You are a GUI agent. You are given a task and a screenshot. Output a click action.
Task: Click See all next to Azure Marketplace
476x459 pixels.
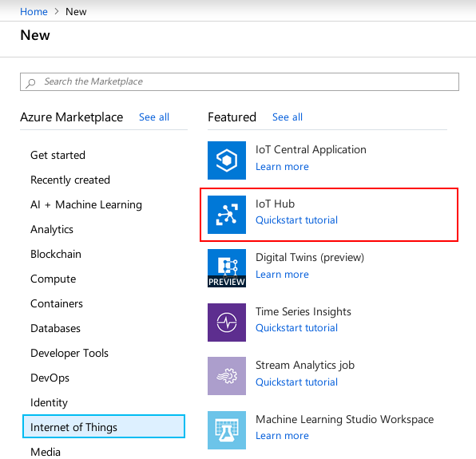click(x=154, y=117)
